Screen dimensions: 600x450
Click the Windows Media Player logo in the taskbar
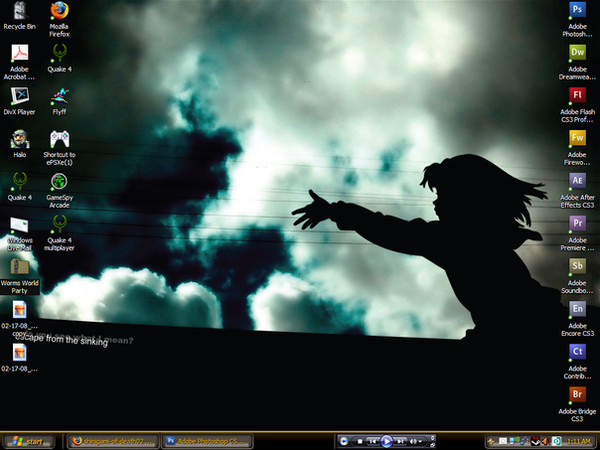tap(344, 441)
